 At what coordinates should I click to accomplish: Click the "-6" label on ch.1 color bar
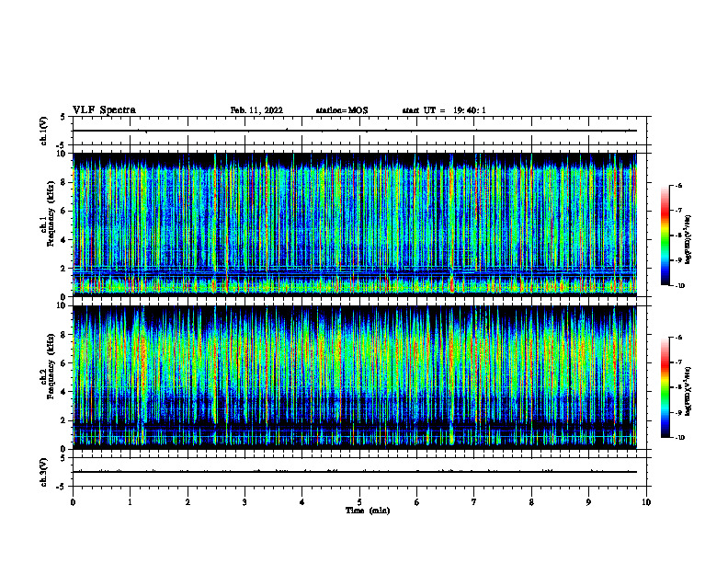(x=678, y=186)
